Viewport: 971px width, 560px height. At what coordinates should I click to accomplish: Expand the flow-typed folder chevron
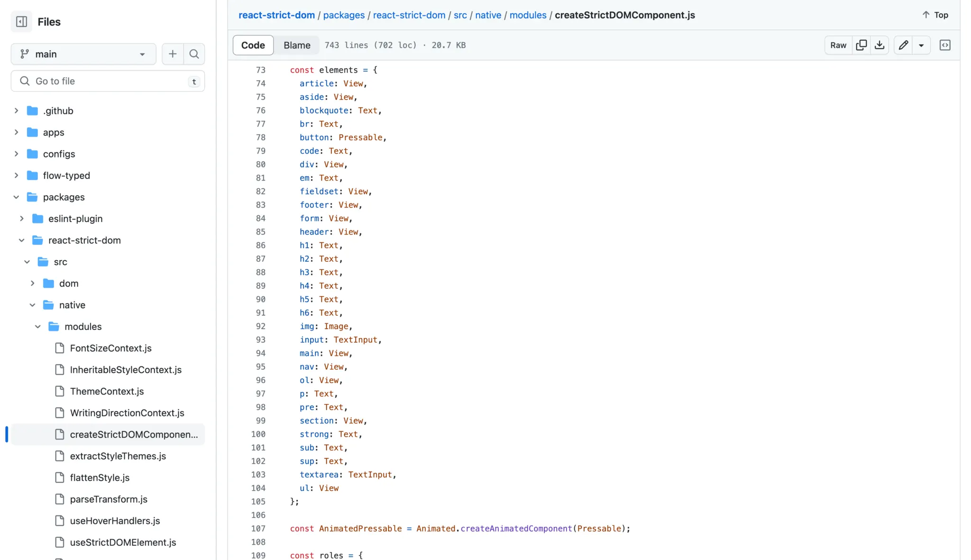point(16,175)
